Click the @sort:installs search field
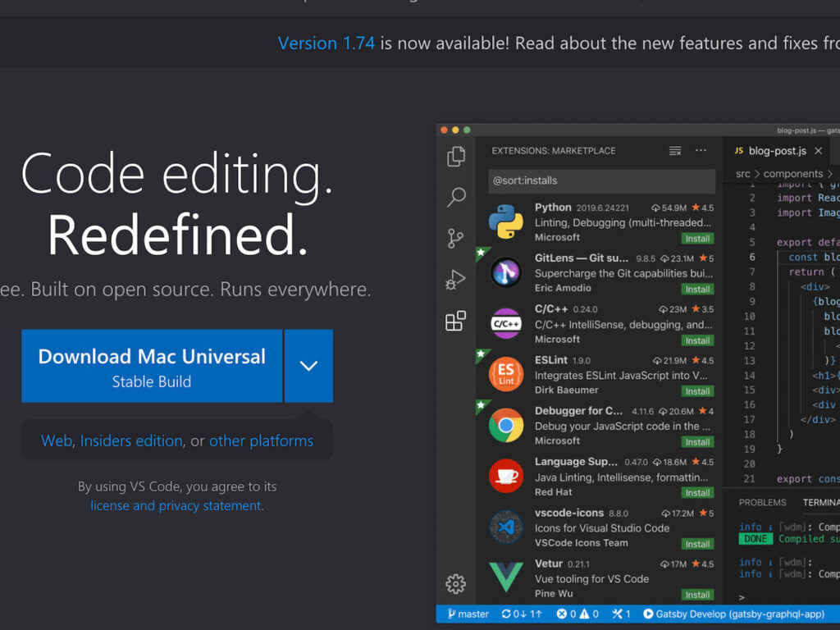The width and height of the screenshot is (840, 630). (601, 180)
